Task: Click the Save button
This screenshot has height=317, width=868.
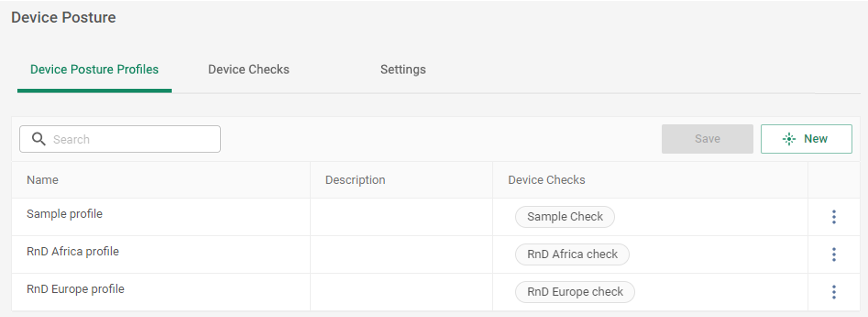Action: tap(707, 138)
